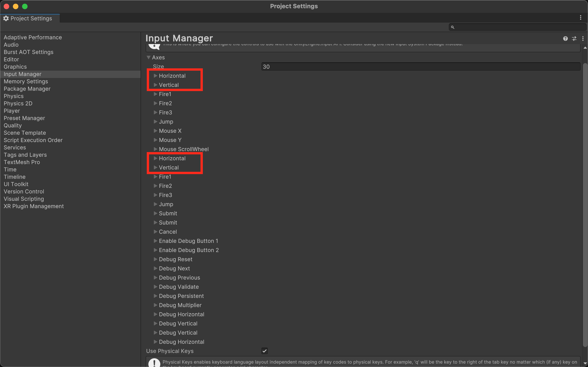
Task: Select Audio in the settings sidebar
Action: click(11, 45)
